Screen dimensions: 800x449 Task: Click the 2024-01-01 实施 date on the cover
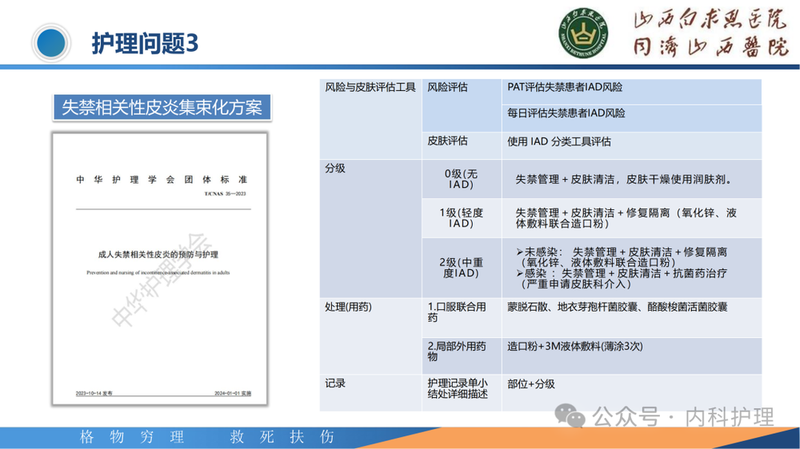click(x=233, y=393)
